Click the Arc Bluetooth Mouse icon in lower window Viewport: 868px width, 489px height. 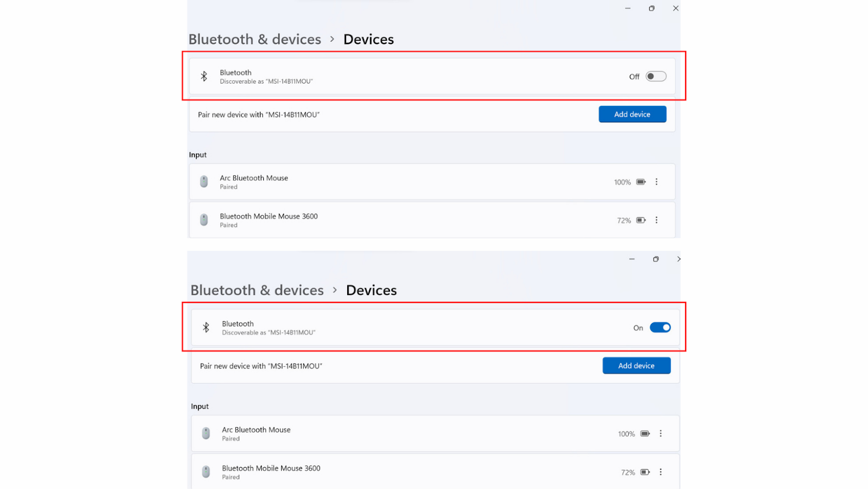pyautogui.click(x=206, y=433)
